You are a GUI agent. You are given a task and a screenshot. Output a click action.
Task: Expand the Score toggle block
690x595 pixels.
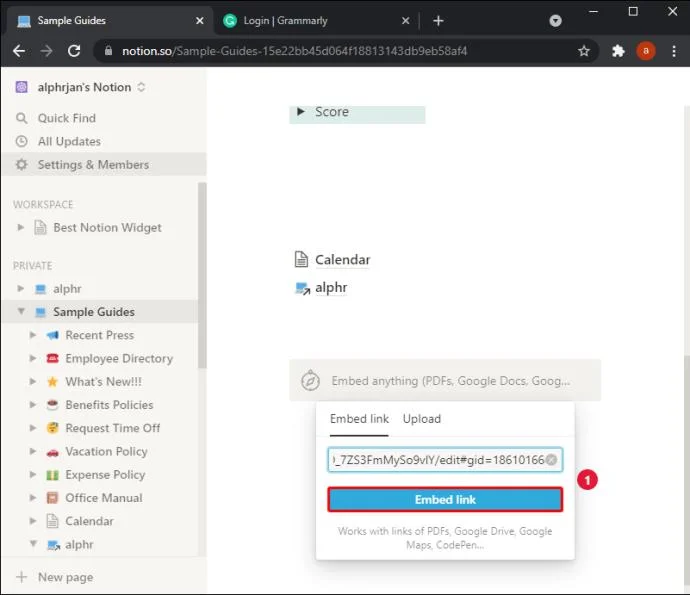pyautogui.click(x=301, y=112)
